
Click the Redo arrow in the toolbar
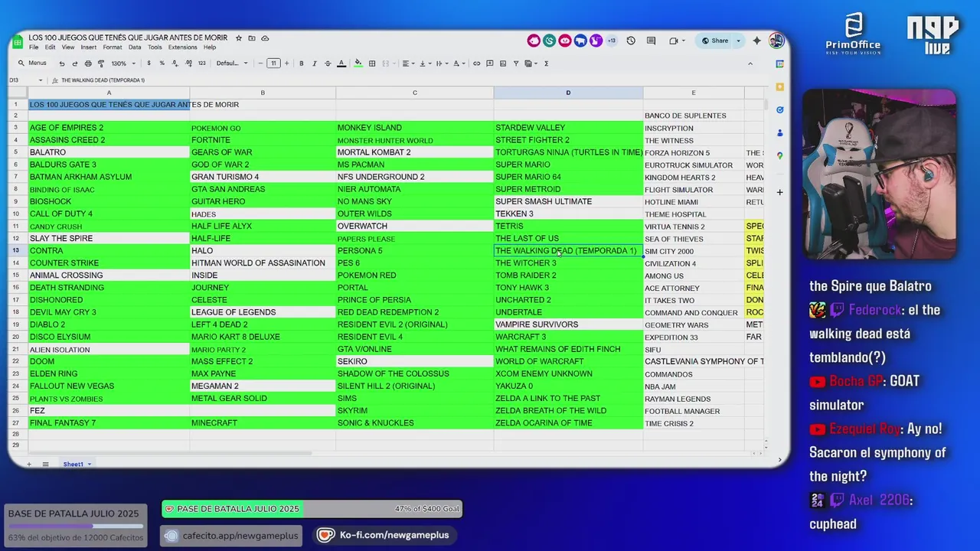pyautogui.click(x=74, y=64)
